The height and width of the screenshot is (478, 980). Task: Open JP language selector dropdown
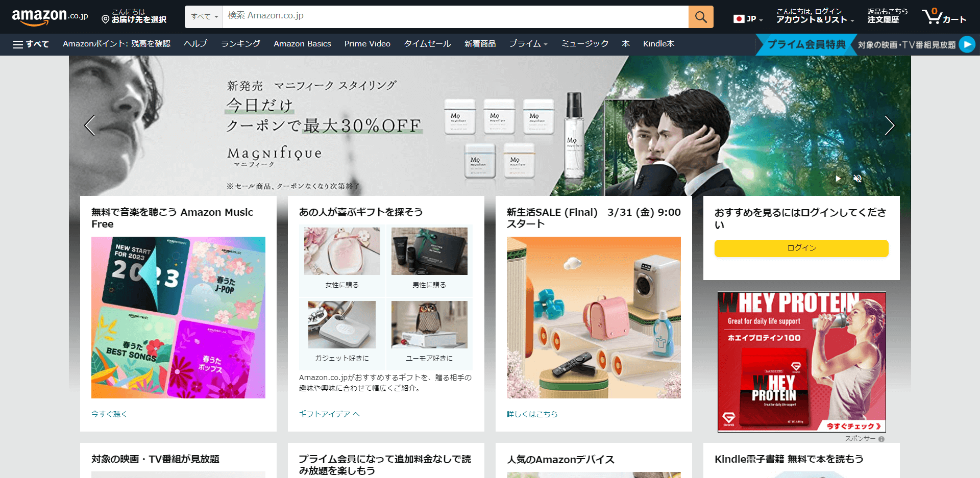[748, 19]
